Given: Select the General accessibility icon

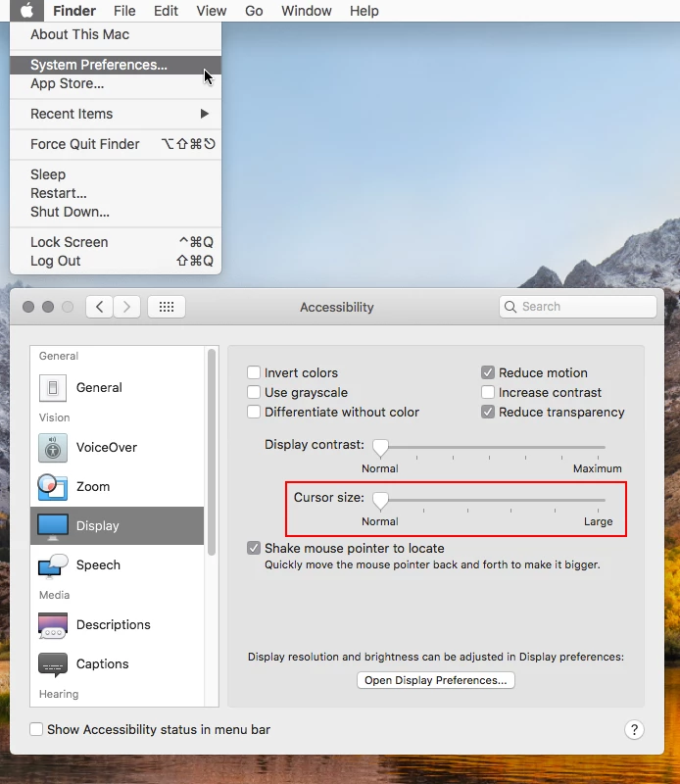Looking at the screenshot, I should [x=53, y=387].
